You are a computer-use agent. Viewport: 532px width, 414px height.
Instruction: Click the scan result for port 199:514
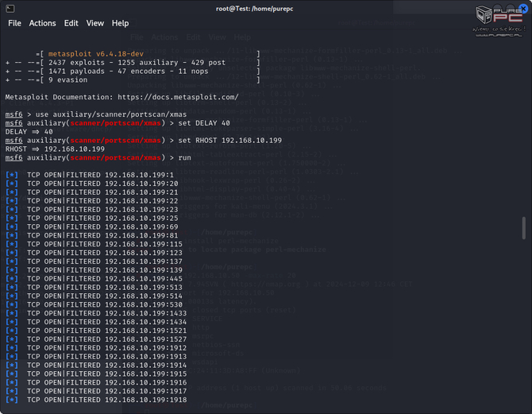(94, 296)
